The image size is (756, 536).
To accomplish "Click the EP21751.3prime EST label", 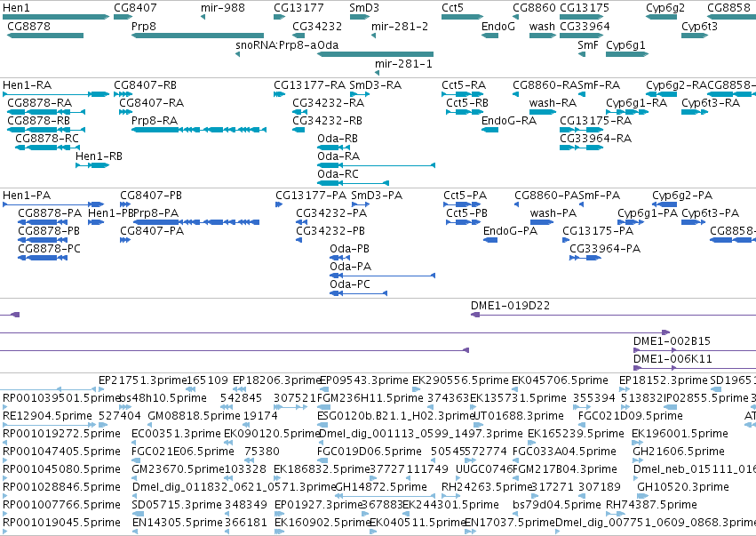I will pos(142,380).
